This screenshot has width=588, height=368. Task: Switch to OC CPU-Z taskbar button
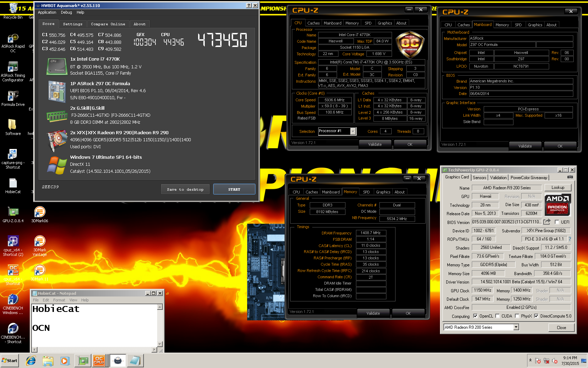[x=99, y=361]
